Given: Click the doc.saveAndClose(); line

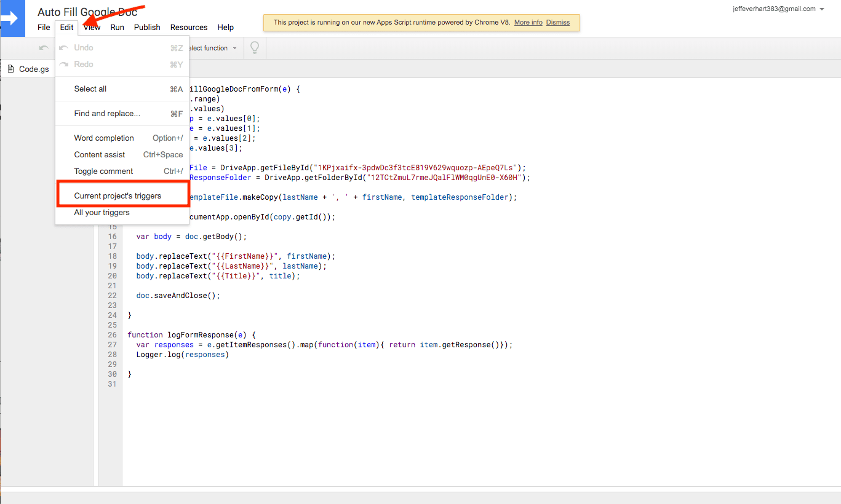Looking at the screenshot, I should (x=178, y=296).
